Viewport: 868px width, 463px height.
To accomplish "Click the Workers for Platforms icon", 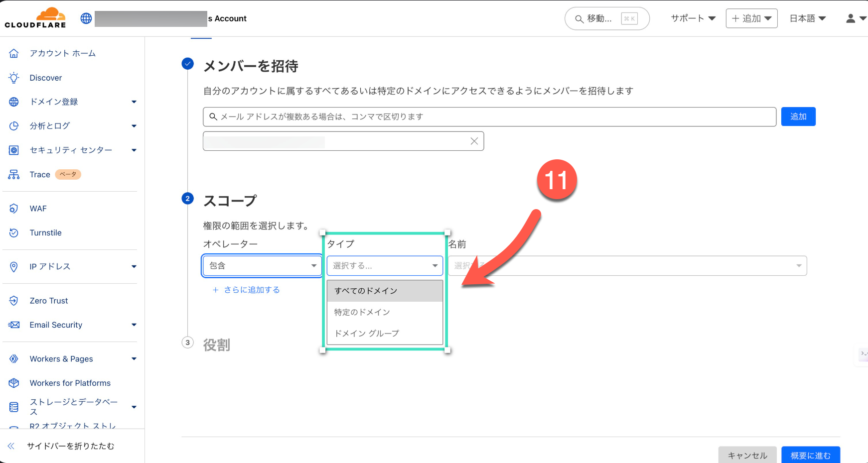I will pos(14,383).
